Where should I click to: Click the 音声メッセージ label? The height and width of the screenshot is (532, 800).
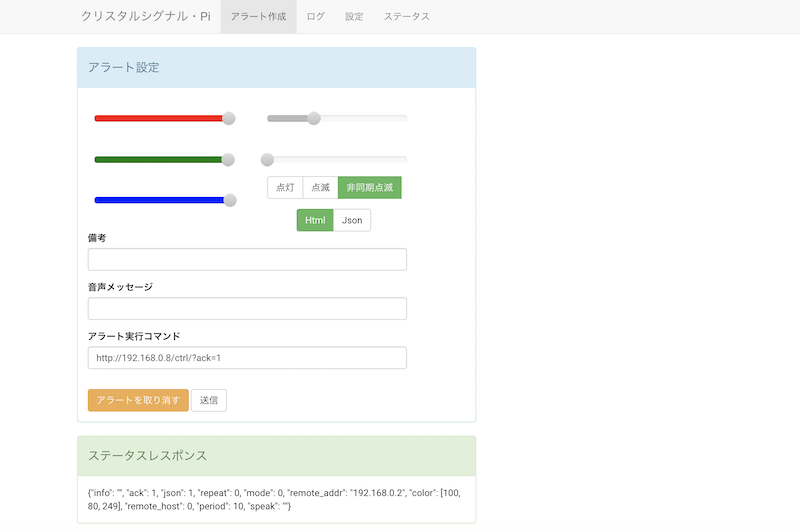point(120,287)
